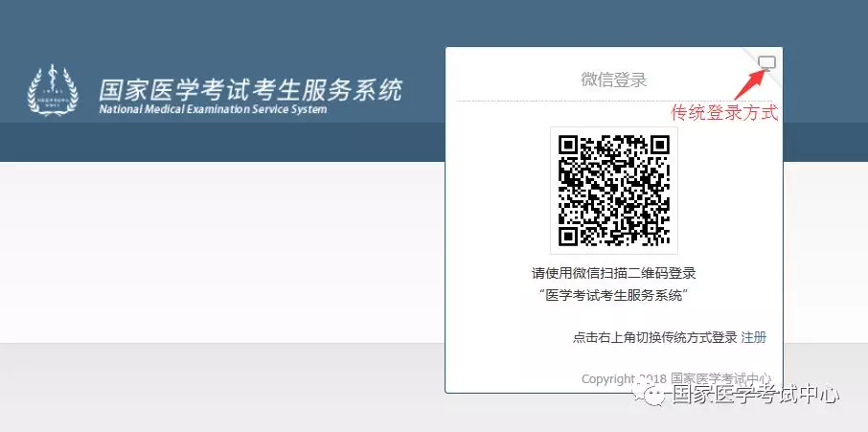Image resolution: width=868 pixels, height=432 pixels.
Task: Click the “医学考试考生服务系统” quoted text
Action: coord(614,295)
